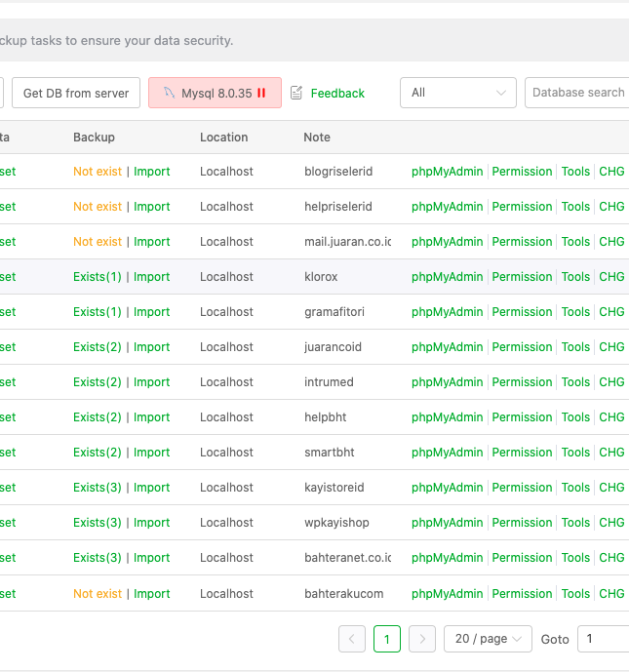Open Tools for the gramafitori database
Screen dimensions: 629x672
(x=575, y=312)
